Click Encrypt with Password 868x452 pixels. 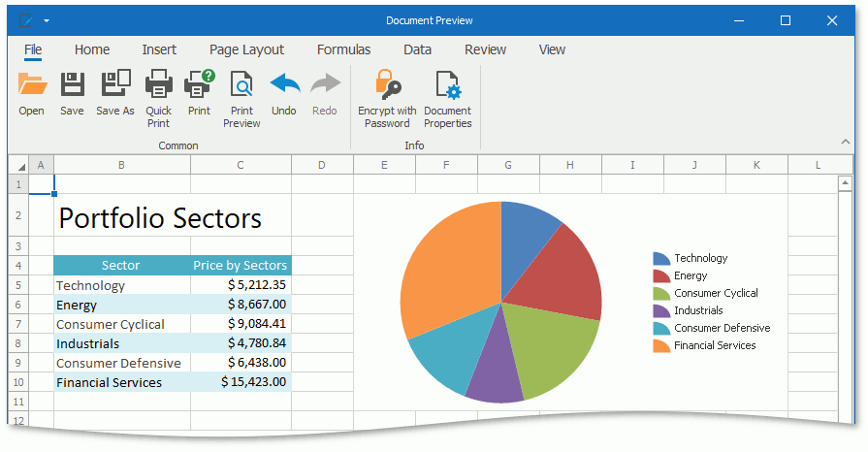(x=387, y=86)
